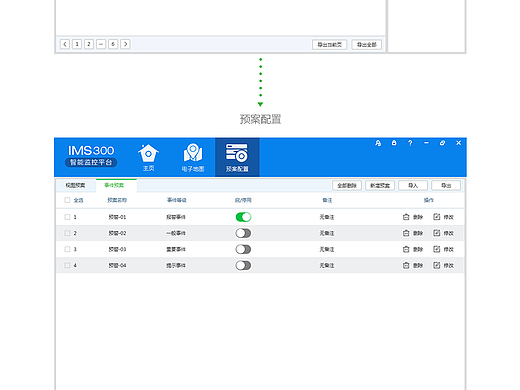Check the checkbox for row 1
Image resolution: width=520 pixels, height=390 pixels.
(67, 217)
